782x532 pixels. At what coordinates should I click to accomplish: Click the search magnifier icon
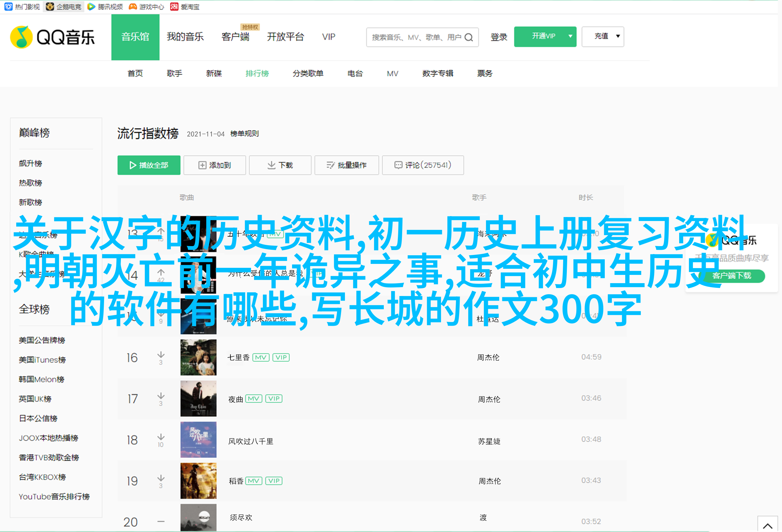[469, 37]
